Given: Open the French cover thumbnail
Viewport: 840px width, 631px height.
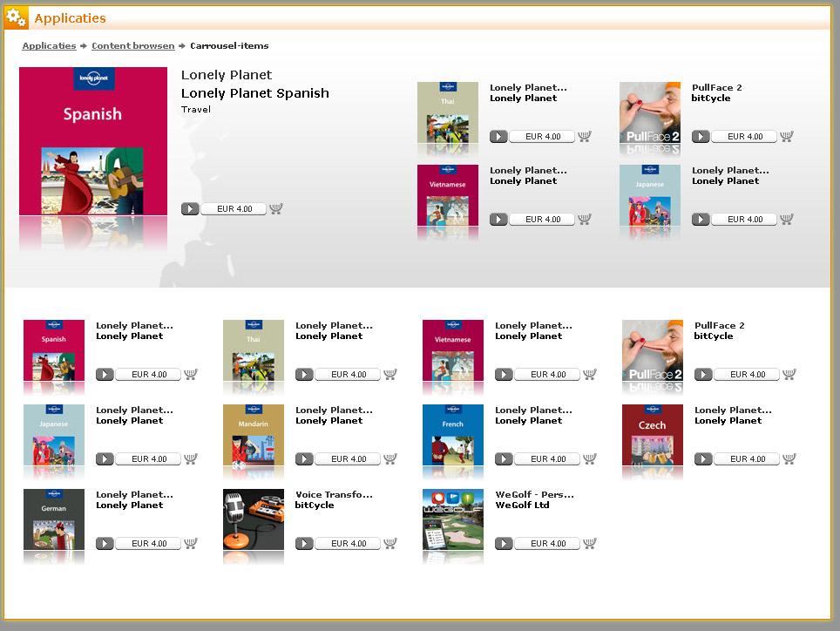Looking at the screenshot, I should pos(453,434).
